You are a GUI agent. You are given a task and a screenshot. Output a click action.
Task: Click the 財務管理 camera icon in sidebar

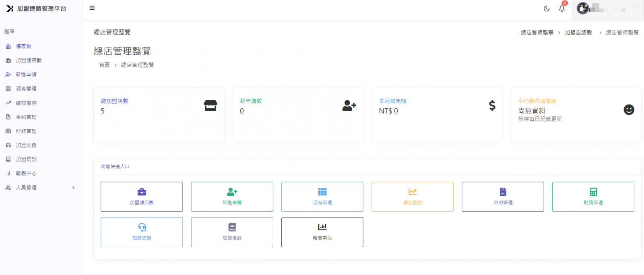8,131
